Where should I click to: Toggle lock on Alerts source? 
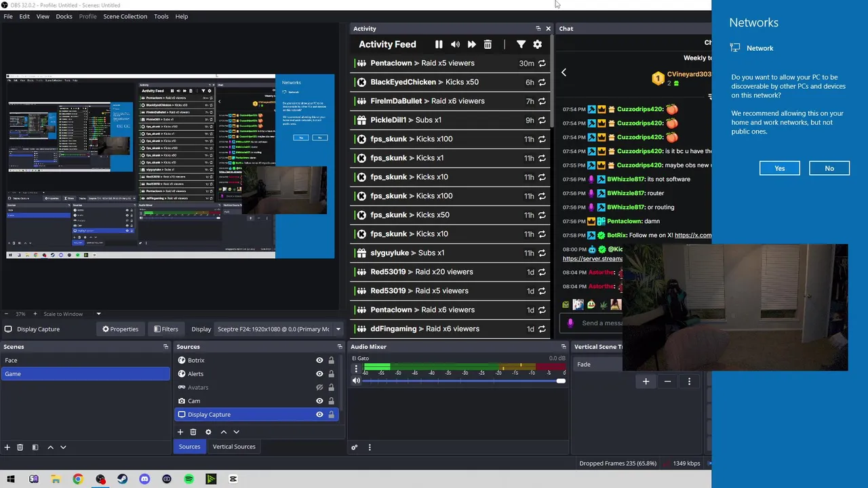[x=331, y=374]
